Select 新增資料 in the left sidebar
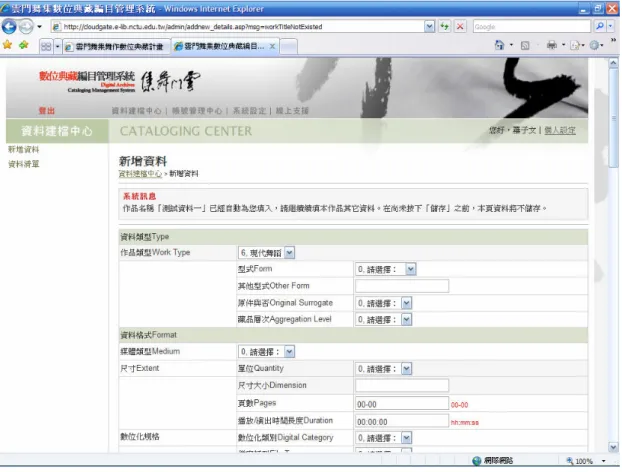The image size is (622, 472). pyautogui.click(x=24, y=150)
